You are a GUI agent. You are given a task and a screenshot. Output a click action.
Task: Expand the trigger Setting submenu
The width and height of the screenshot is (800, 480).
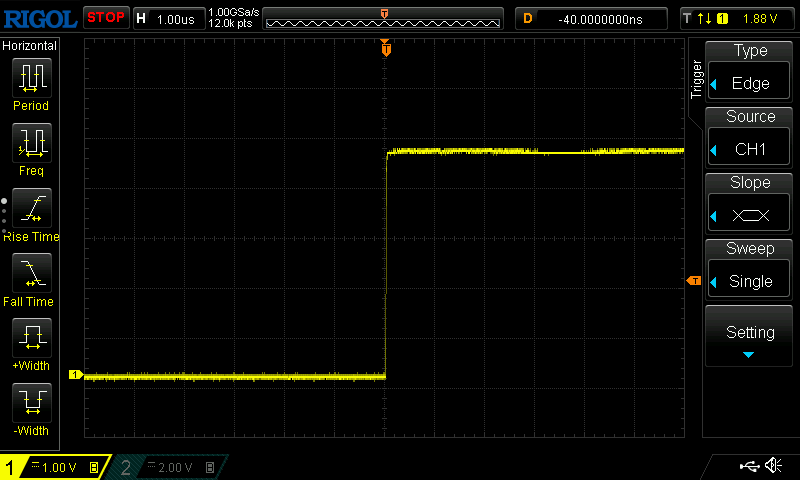pos(750,338)
